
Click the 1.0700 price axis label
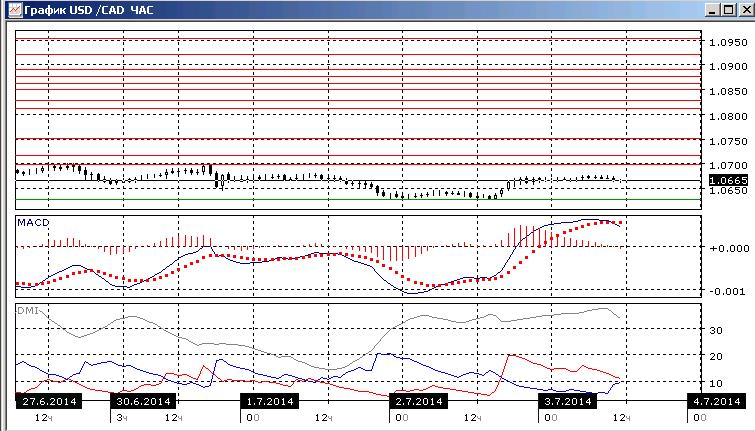coord(729,166)
